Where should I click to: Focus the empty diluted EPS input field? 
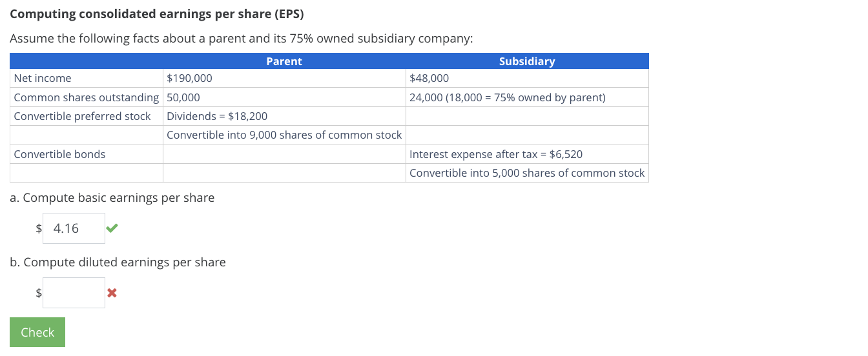point(74,293)
